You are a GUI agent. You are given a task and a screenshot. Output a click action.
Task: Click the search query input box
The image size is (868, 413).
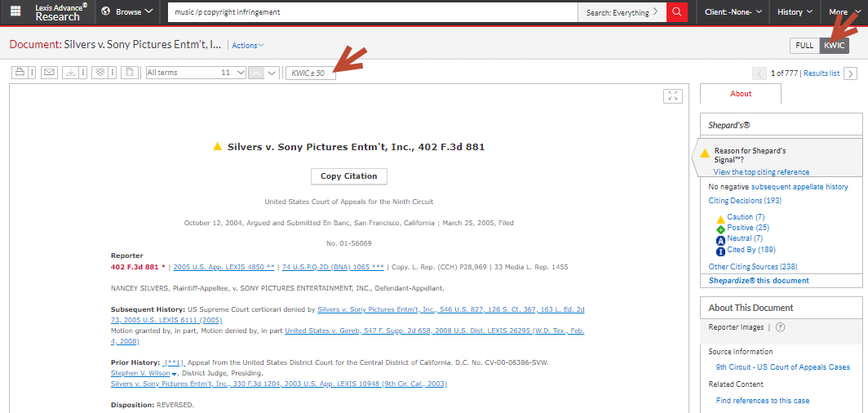(x=373, y=11)
